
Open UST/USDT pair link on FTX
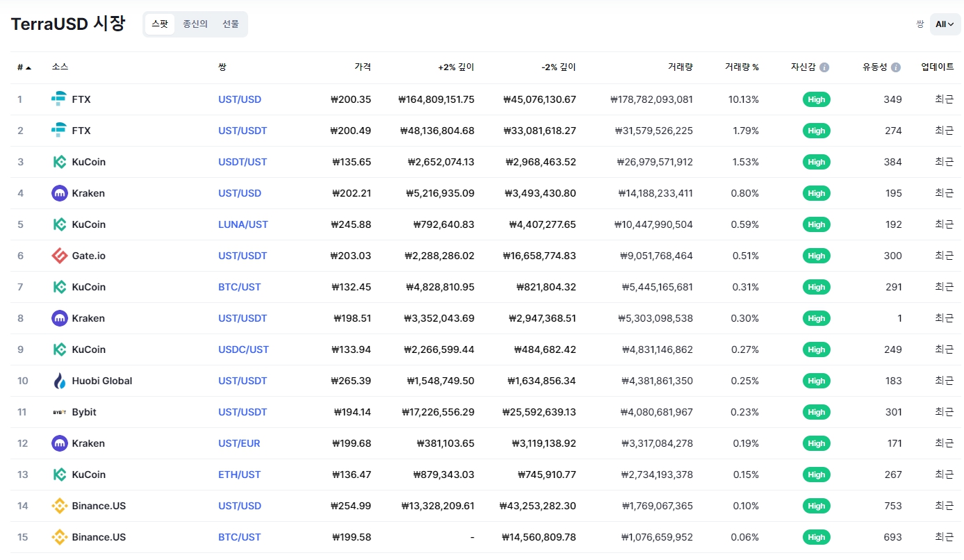pyautogui.click(x=243, y=131)
